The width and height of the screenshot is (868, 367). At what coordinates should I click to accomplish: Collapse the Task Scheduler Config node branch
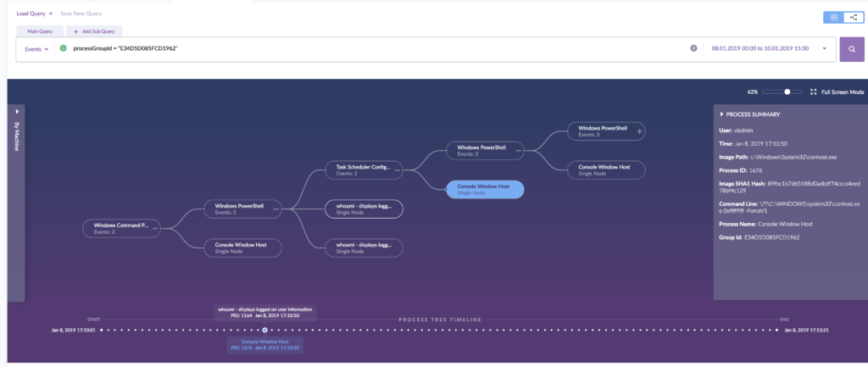pyautogui.click(x=399, y=170)
